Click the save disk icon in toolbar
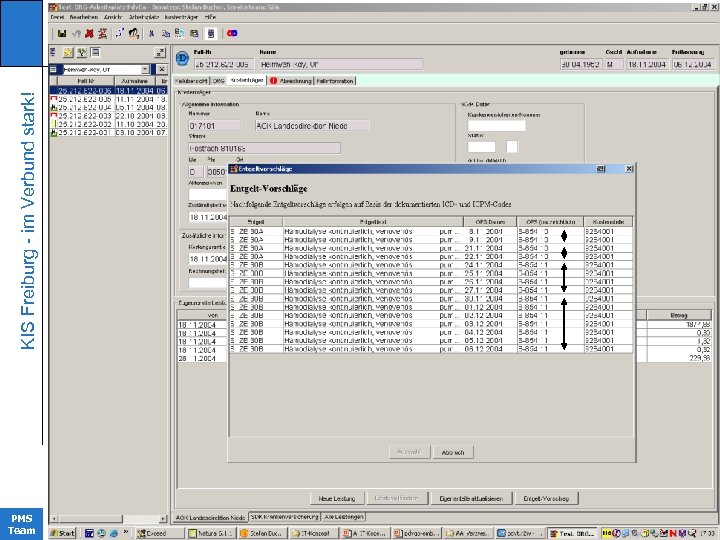This screenshot has width=720, height=540. pos(62,32)
